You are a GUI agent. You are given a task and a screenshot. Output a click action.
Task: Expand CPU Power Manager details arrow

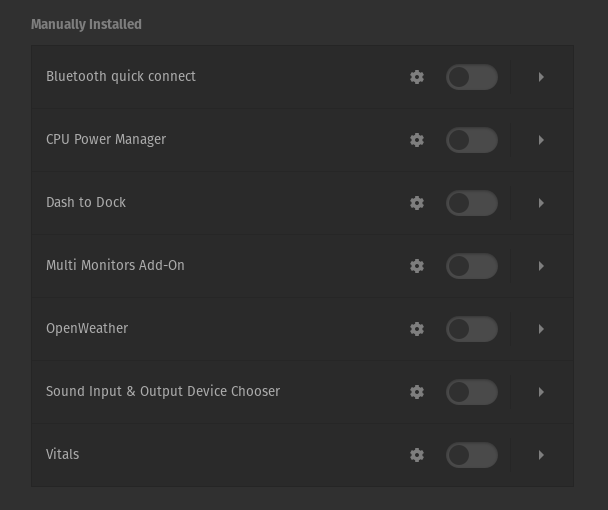point(541,140)
